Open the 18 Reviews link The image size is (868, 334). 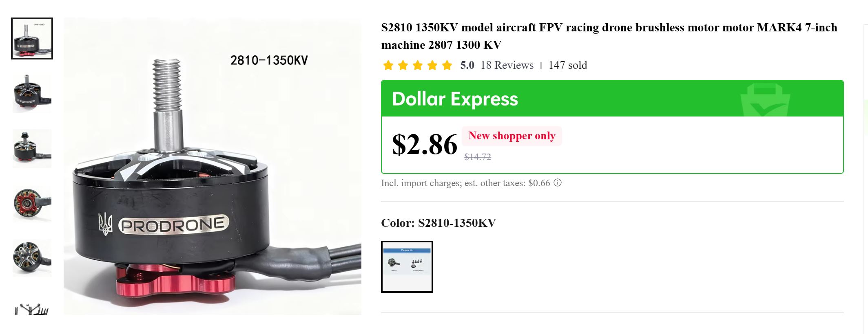[507, 65]
